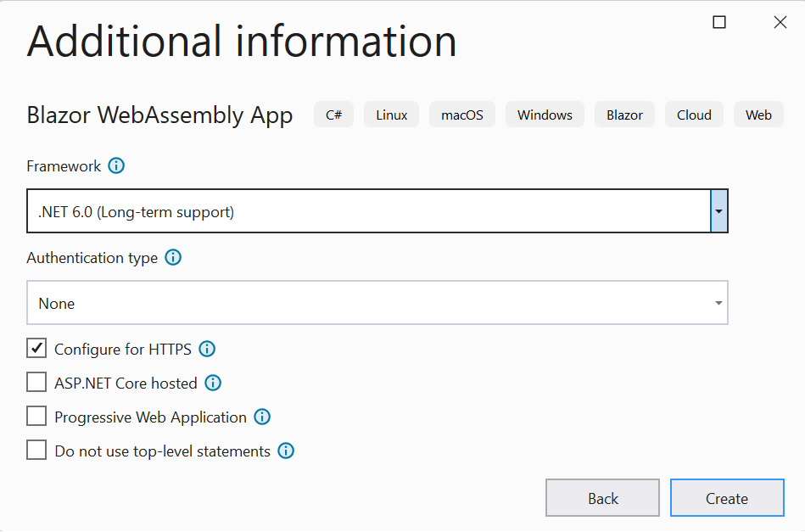Click the Windows tag
The image size is (805, 532).
click(545, 115)
